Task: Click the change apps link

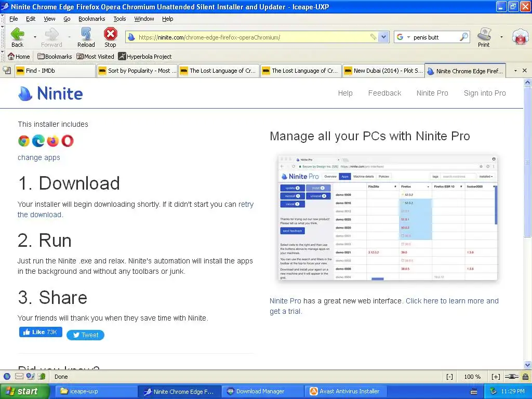Action: pos(38,157)
